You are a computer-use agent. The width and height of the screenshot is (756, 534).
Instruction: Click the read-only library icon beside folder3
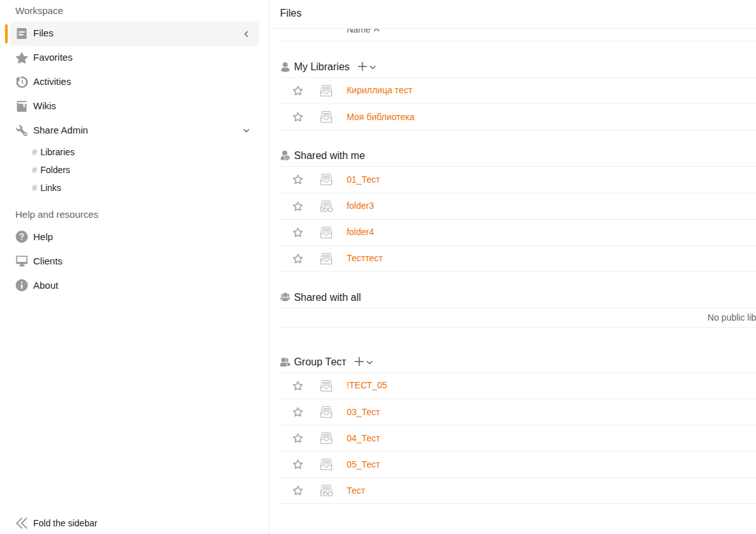(x=326, y=206)
